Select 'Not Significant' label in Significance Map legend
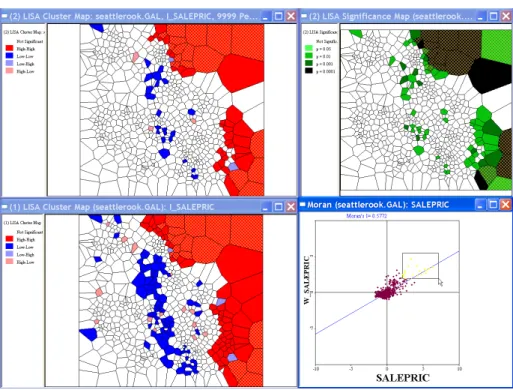This screenshot has width=513, height=390. 326,41
